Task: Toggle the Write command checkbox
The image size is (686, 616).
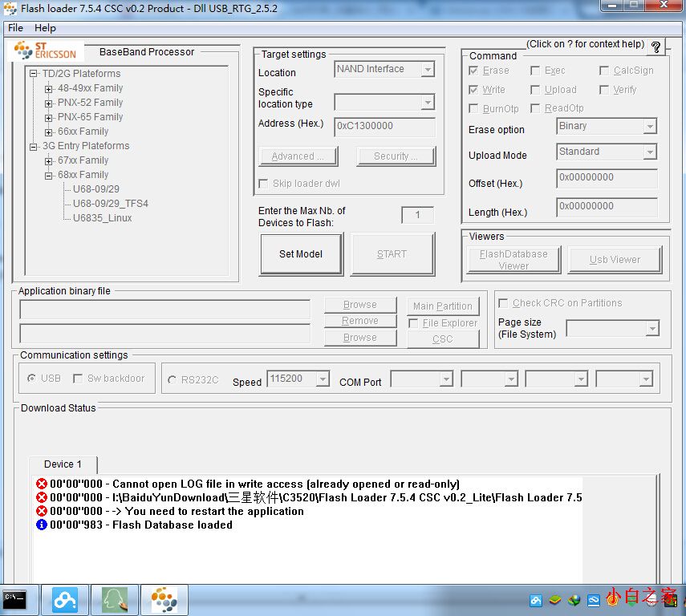Action: coord(473,90)
